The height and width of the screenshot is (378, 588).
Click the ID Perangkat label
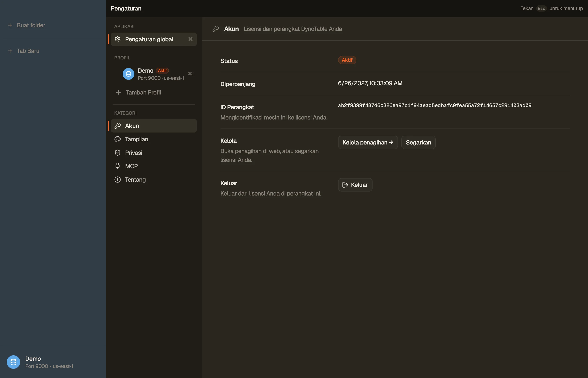237,107
